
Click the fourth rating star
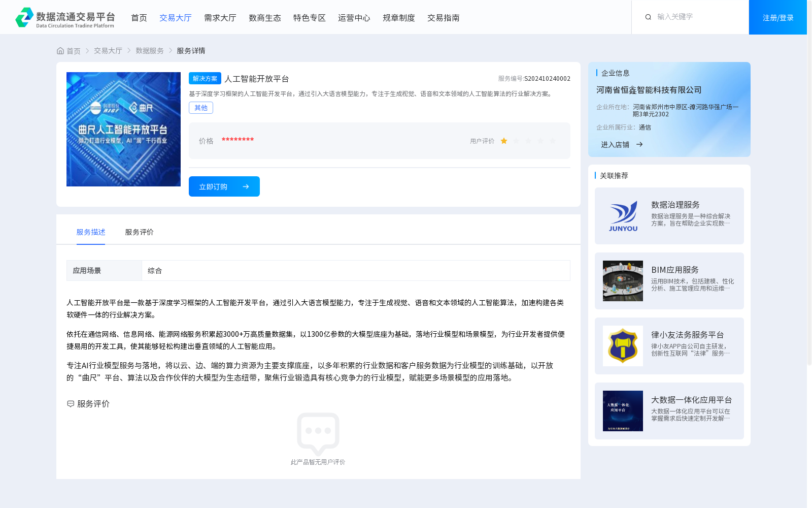(540, 141)
